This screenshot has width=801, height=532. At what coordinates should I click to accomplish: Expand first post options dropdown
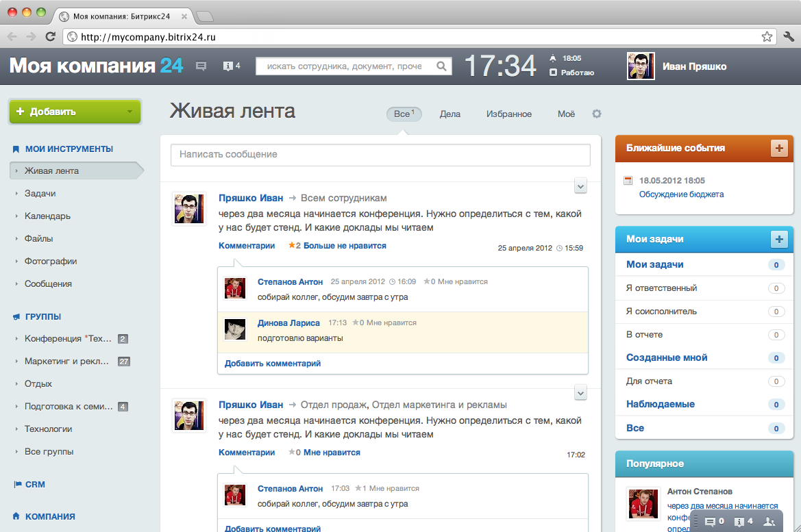pos(580,186)
